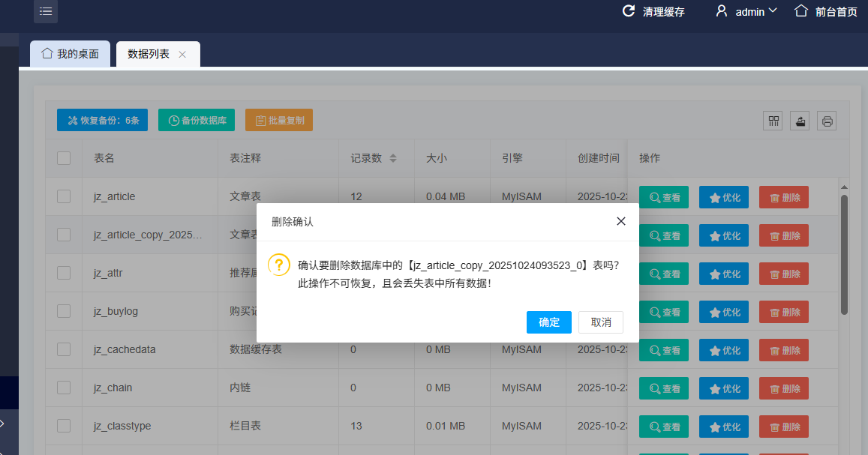The image size is (868, 455).
Task: Confirm deletion with the 确定 button
Action: coord(549,322)
